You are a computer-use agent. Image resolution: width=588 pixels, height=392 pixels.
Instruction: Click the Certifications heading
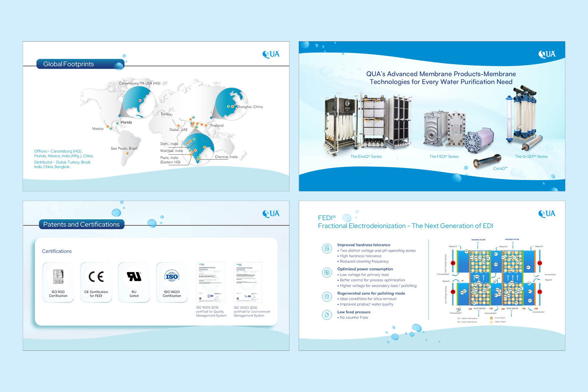click(x=57, y=251)
